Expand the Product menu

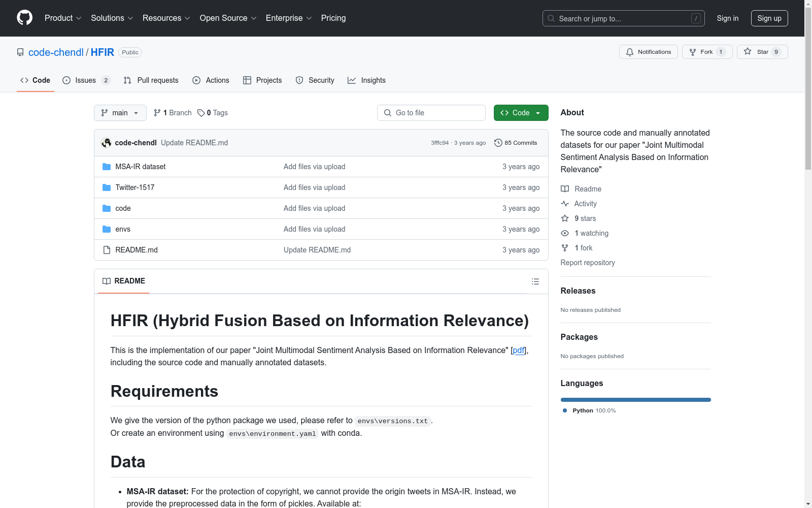(63, 18)
